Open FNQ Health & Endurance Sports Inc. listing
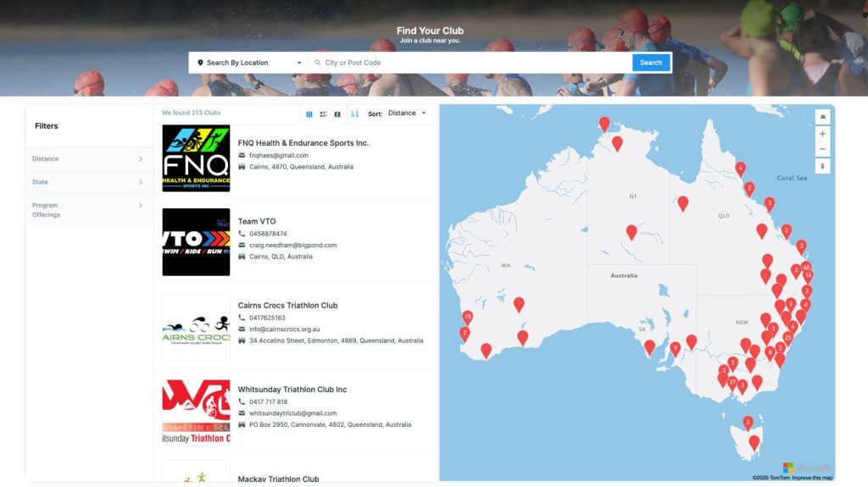 [x=303, y=143]
